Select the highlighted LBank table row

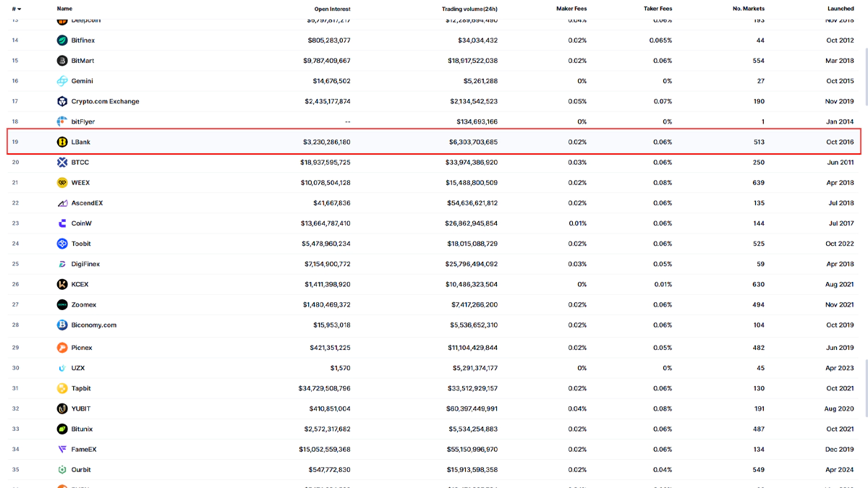click(x=434, y=142)
